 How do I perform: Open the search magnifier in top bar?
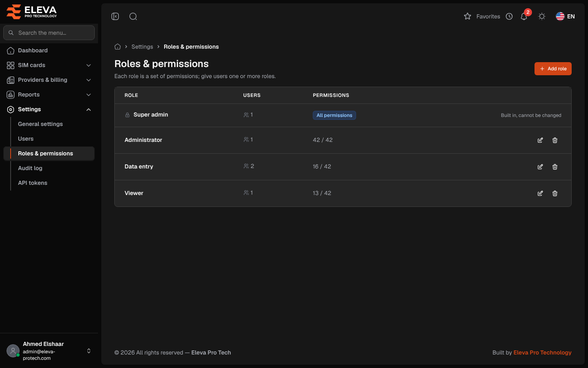[x=133, y=16]
